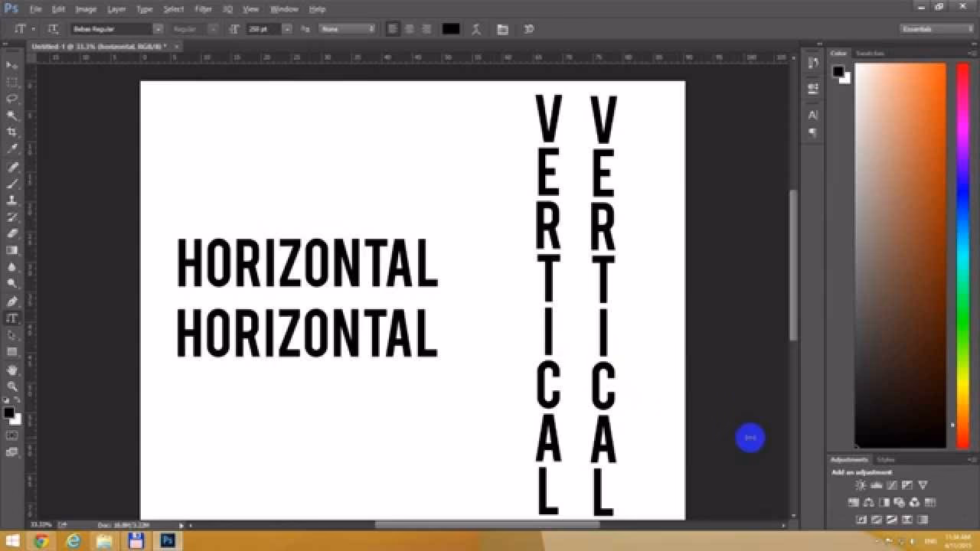
Task: Select the Move tool
Action: click(12, 65)
